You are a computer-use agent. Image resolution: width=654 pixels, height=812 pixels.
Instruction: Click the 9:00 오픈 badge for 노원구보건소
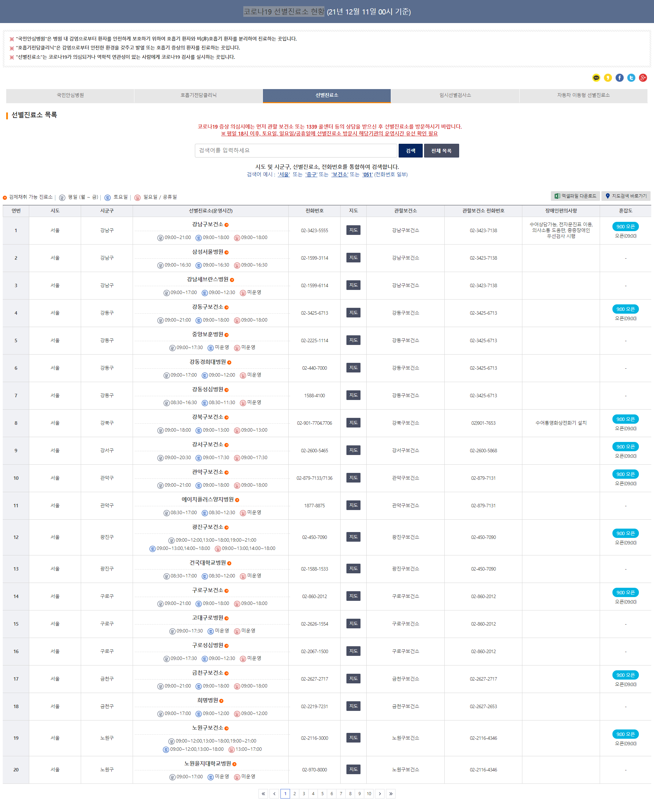pyautogui.click(x=625, y=734)
